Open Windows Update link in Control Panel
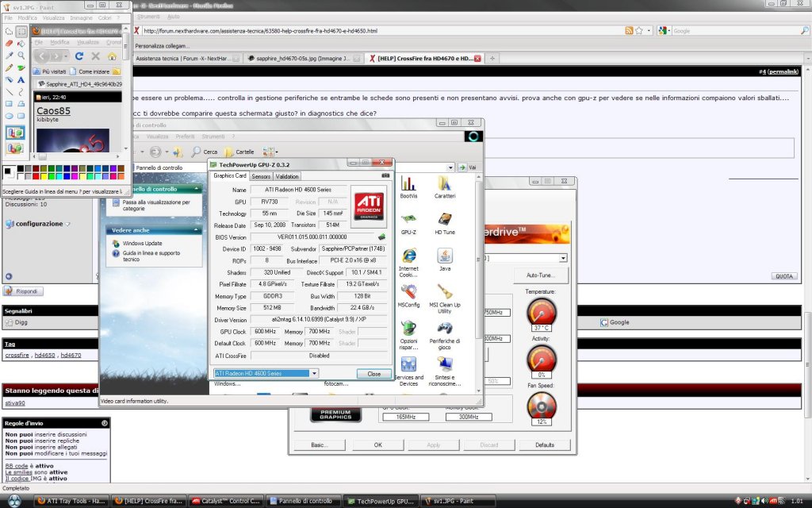812x508 pixels. [142, 243]
